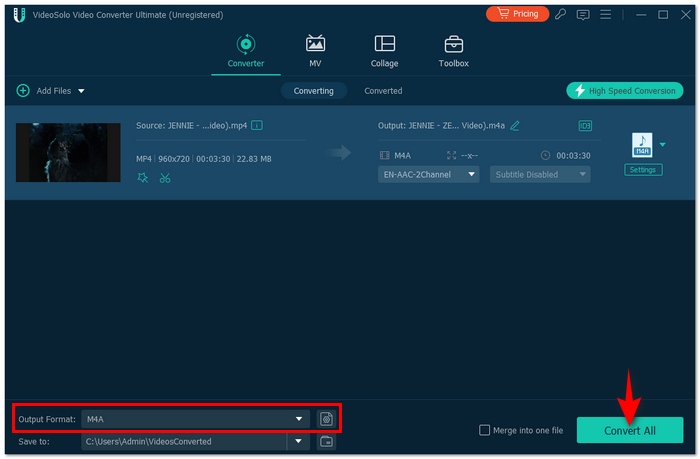The image size is (700, 459).
Task: Open the Output Format M4A dropdown
Action: tap(196, 419)
